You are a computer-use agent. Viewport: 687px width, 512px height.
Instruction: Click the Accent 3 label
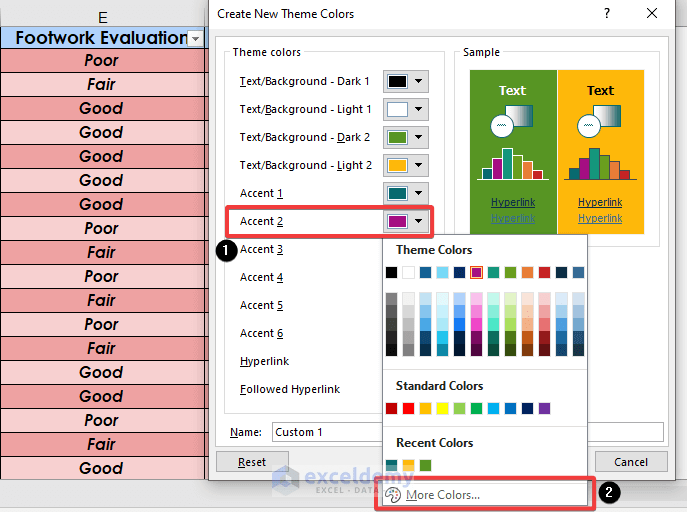pyautogui.click(x=262, y=249)
